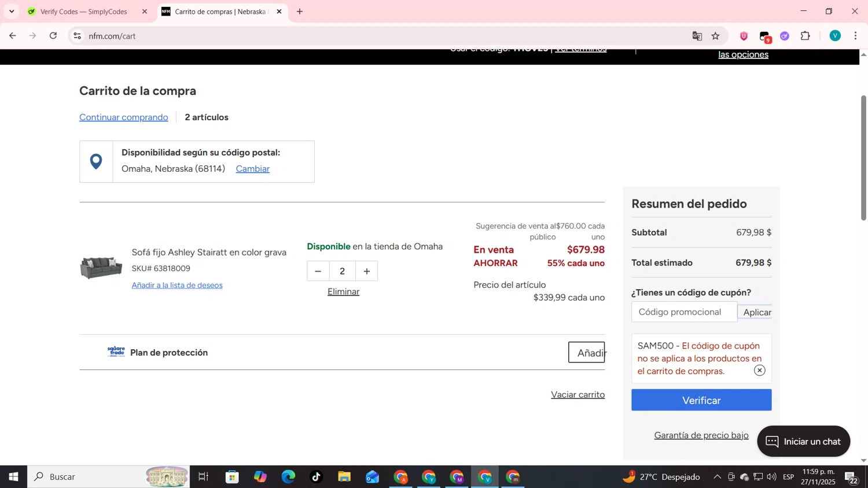Start a chat with Iniciar un chat
This screenshot has width=868, height=488.
804,442
